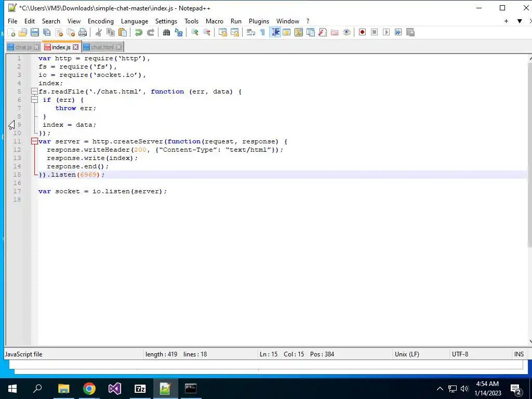Toggle the Show Indent Guide button
532x399 pixels.
(x=275, y=32)
